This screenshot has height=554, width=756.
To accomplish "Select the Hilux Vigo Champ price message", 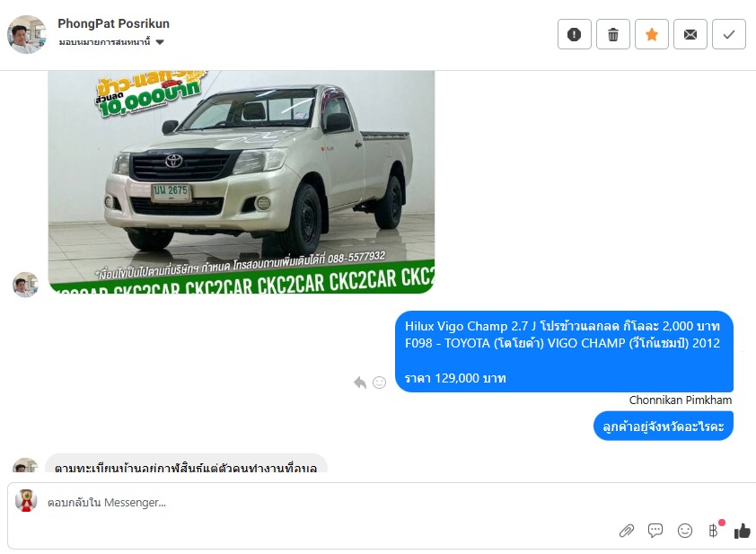I will pyautogui.click(x=564, y=351).
